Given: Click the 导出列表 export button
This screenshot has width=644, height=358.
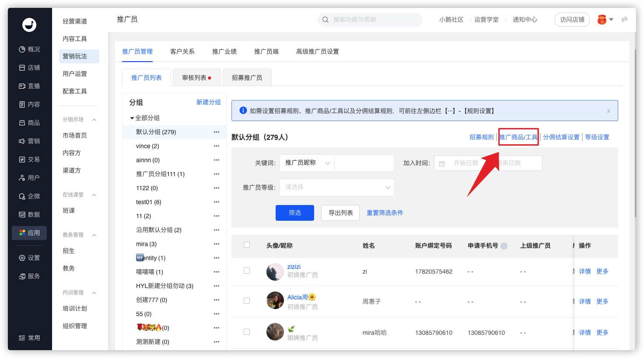Looking at the screenshot, I should tap(340, 213).
